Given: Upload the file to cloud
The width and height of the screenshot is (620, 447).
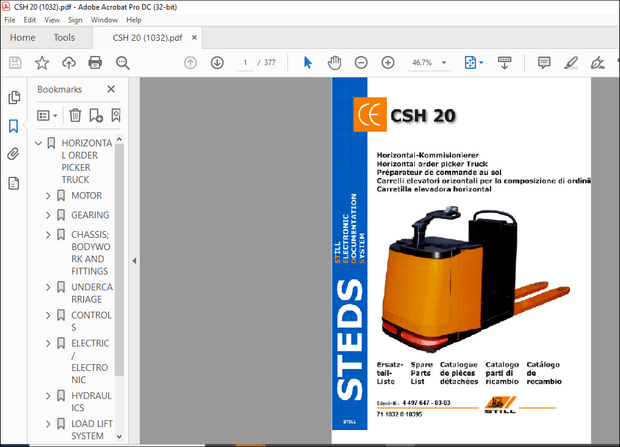Looking at the screenshot, I should [69, 63].
